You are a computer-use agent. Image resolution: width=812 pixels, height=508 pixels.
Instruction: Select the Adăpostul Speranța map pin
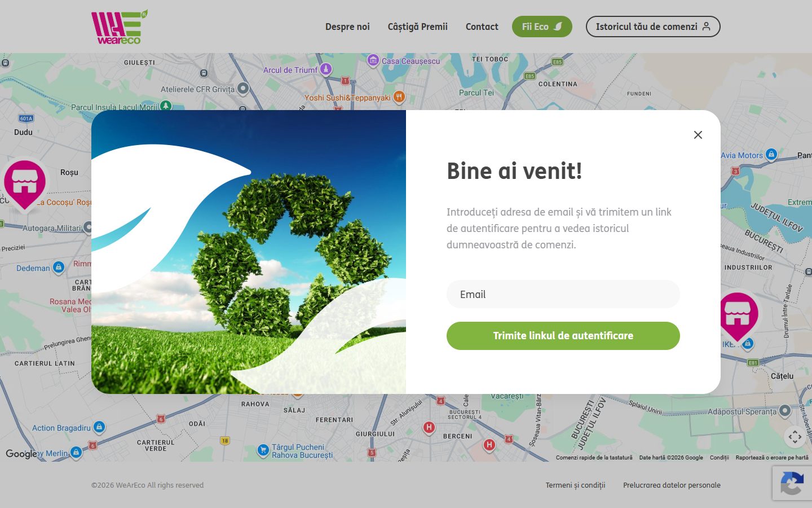pyautogui.click(x=785, y=410)
